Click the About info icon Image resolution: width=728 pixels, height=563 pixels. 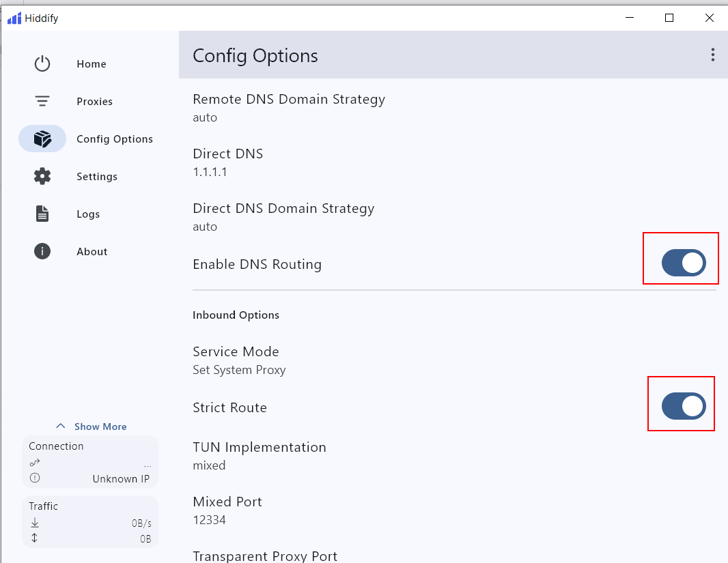(x=42, y=252)
